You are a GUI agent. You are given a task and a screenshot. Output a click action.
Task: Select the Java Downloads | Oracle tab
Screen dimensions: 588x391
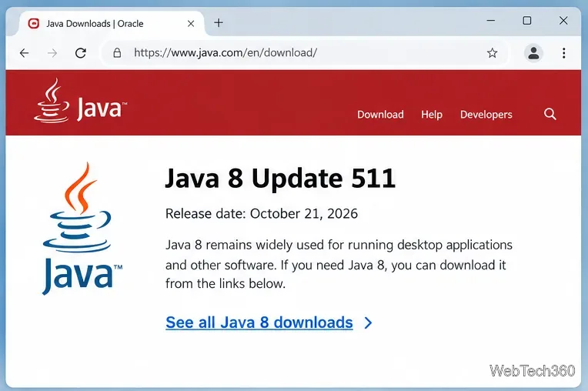tap(111, 24)
